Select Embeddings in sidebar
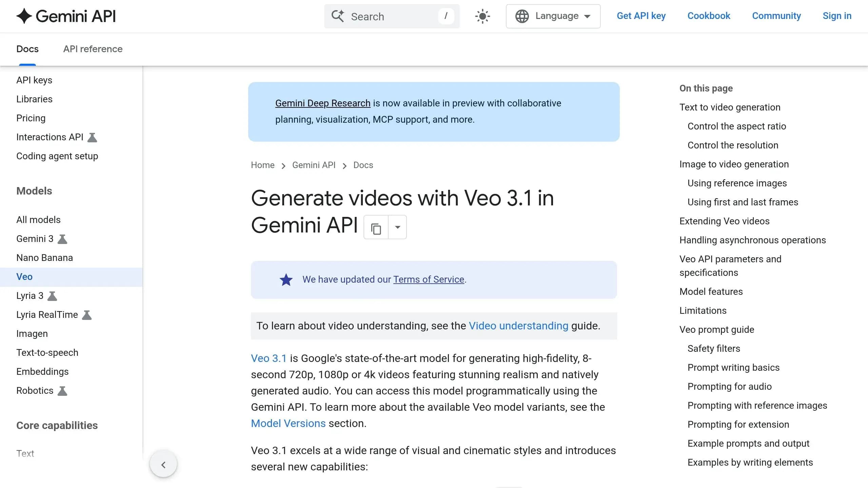This screenshot has height=488, width=868. [x=42, y=372]
